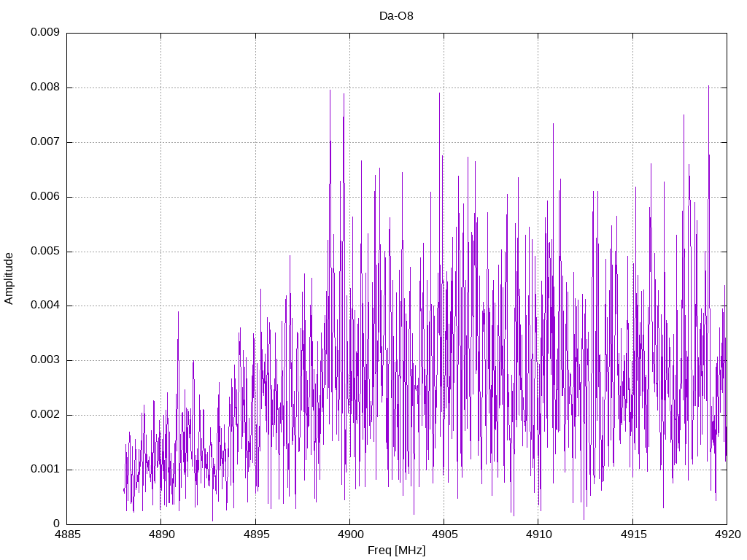747x560 pixels.
Task: Click y-axis tick label 0.004
Action: pos(45,306)
